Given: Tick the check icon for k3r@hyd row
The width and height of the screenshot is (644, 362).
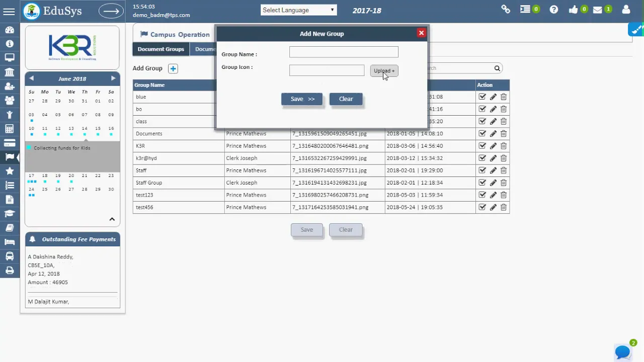Looking at the screenshot, I should pos(482,158).
